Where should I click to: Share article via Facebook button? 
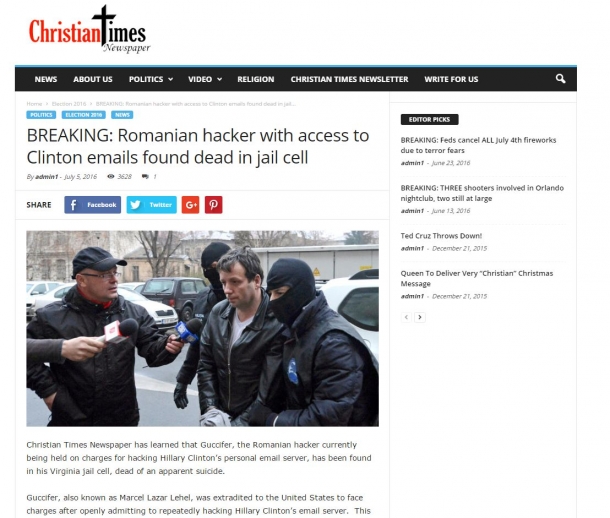(93, 205)
